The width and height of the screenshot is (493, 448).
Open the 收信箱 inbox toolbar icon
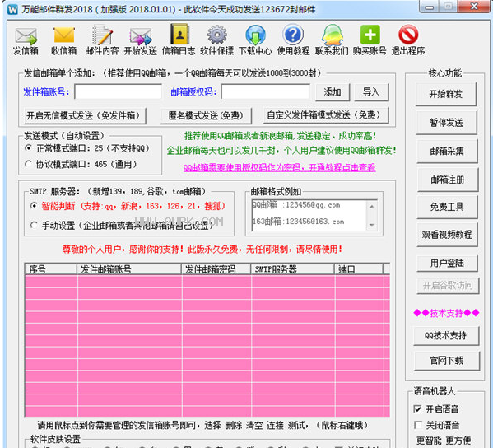point(64,40)
